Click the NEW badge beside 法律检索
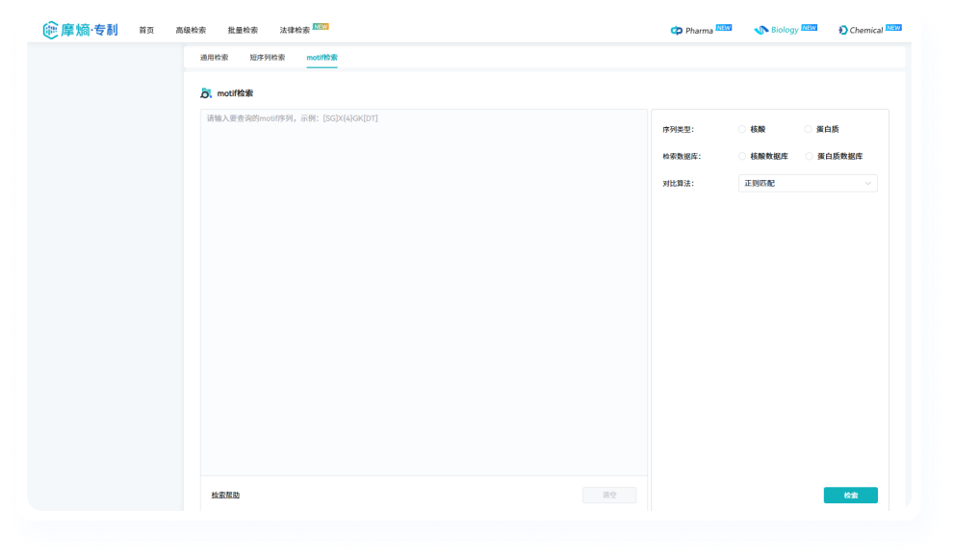Image resolution: width=953 pixels, height=560 pixels. (321, 27)
